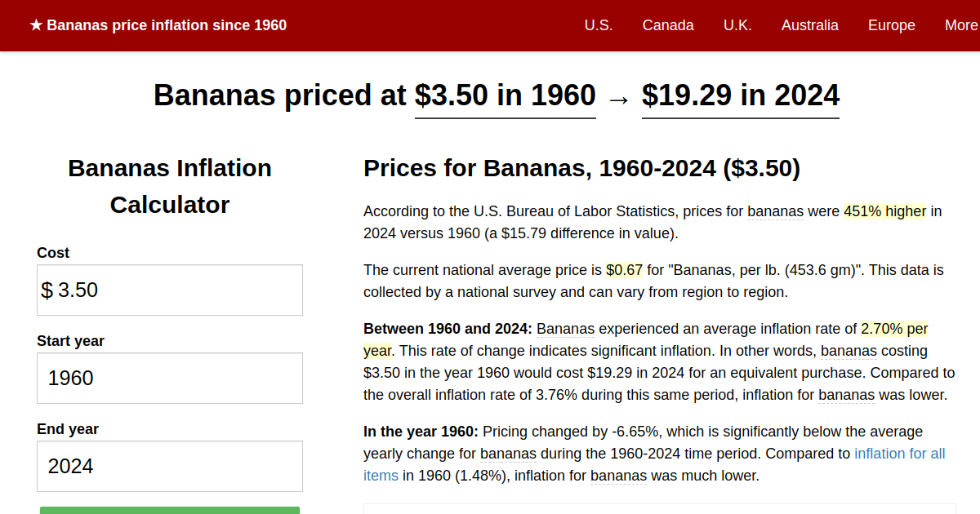Screen dimensions: 980x514
Task: Go to the U.S. section
Action: [x=599, y=25]
